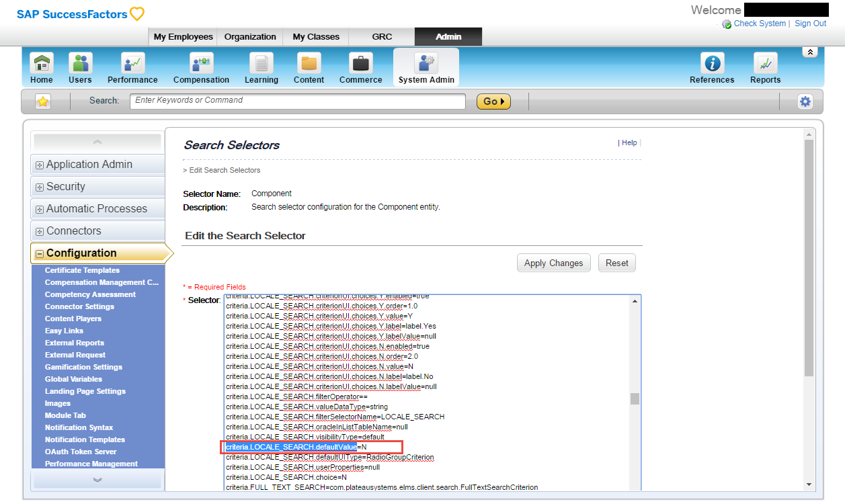Click the Selector textarea scrollbar thumb

point(635,398)
